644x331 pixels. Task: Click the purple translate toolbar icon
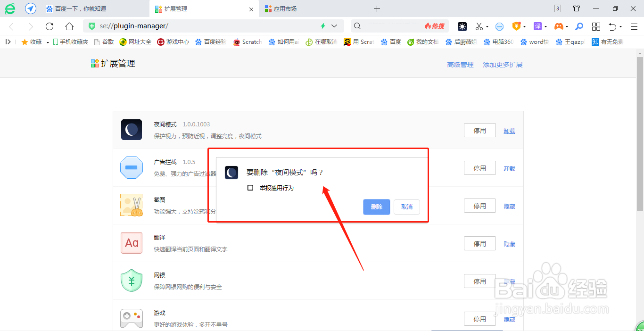537,26
